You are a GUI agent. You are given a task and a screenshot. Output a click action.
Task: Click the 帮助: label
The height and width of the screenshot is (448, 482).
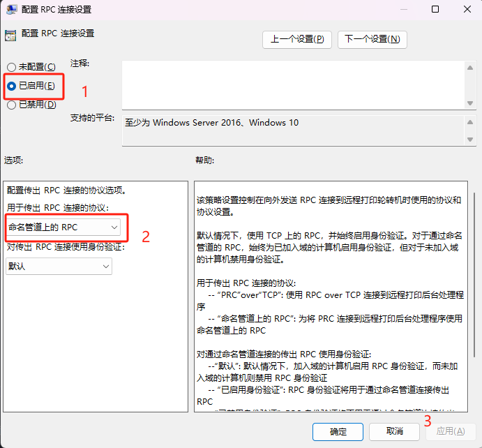pyautogui.click(x=204, y=160)
